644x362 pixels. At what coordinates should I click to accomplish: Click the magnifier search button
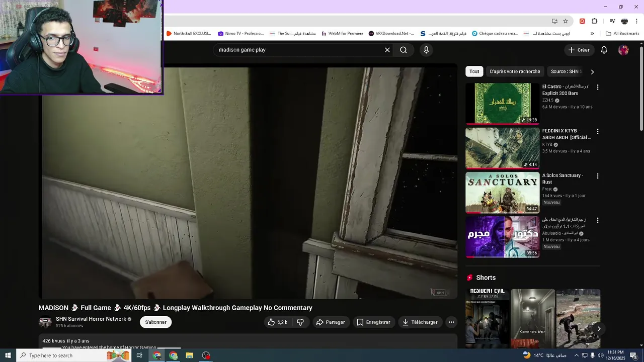[404, 50]
